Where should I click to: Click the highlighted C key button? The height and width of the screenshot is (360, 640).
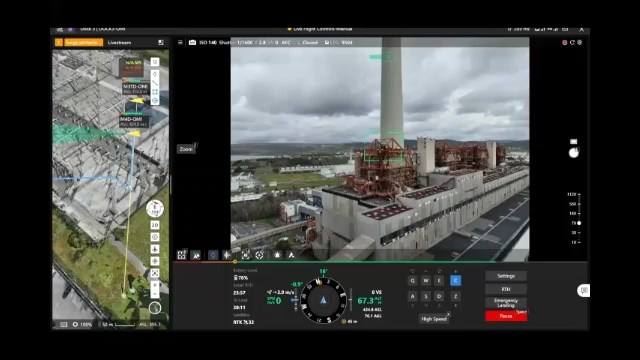456,280
